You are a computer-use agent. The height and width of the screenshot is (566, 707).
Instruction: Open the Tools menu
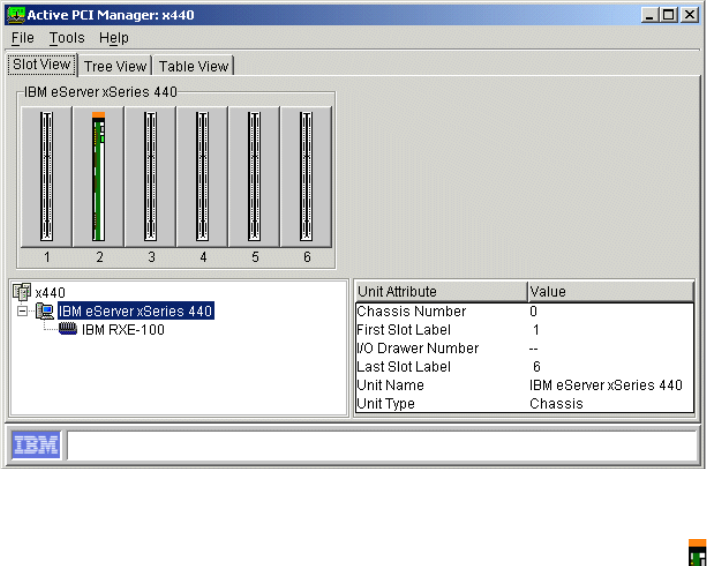click(67, 38)
